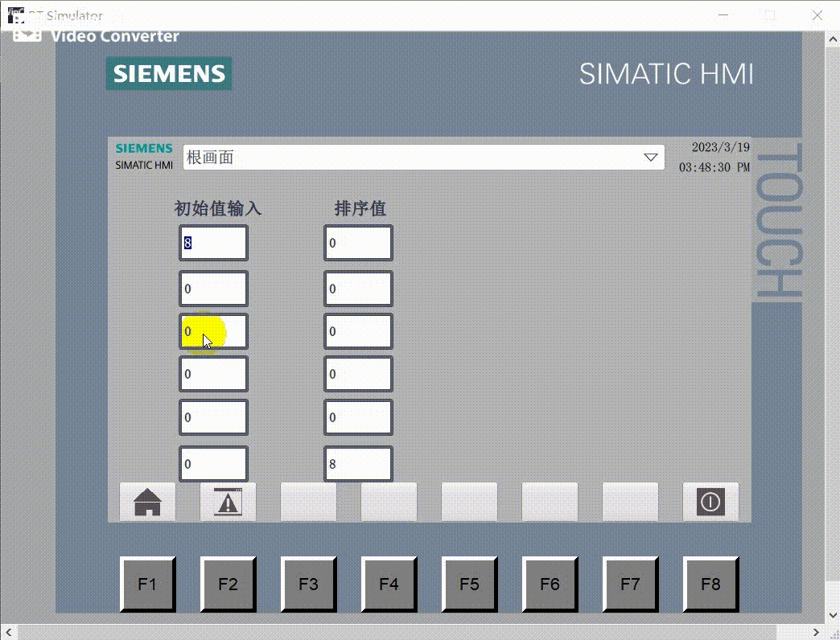Click the vertical scrollbar up arrow

(833, 39)
